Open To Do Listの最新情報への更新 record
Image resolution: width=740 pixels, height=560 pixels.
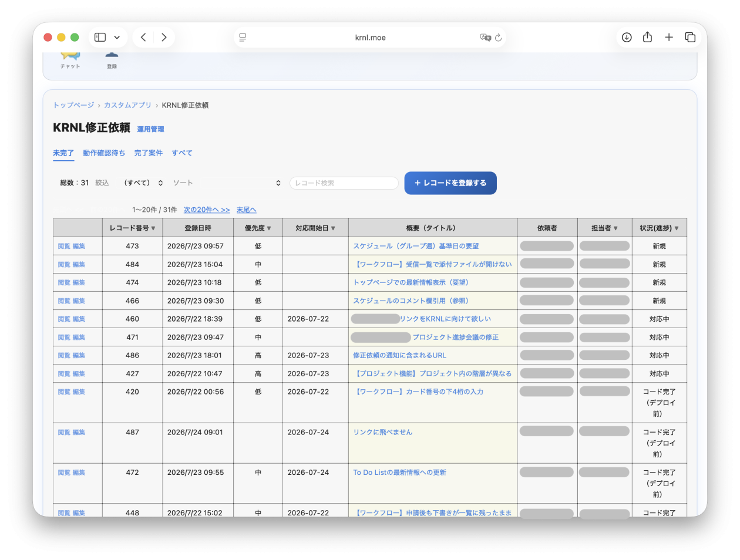tap(400, 473)
